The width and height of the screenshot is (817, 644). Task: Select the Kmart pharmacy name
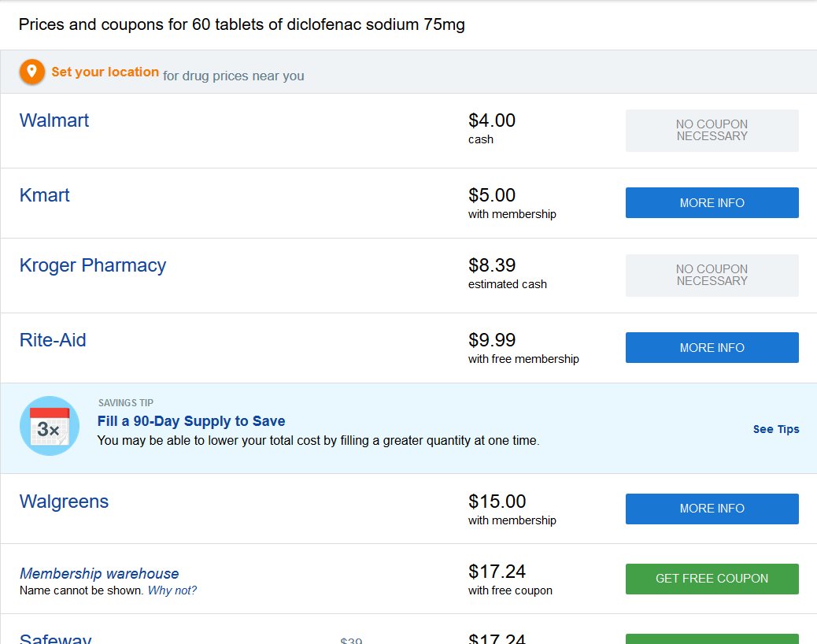(x=44, y=195)
